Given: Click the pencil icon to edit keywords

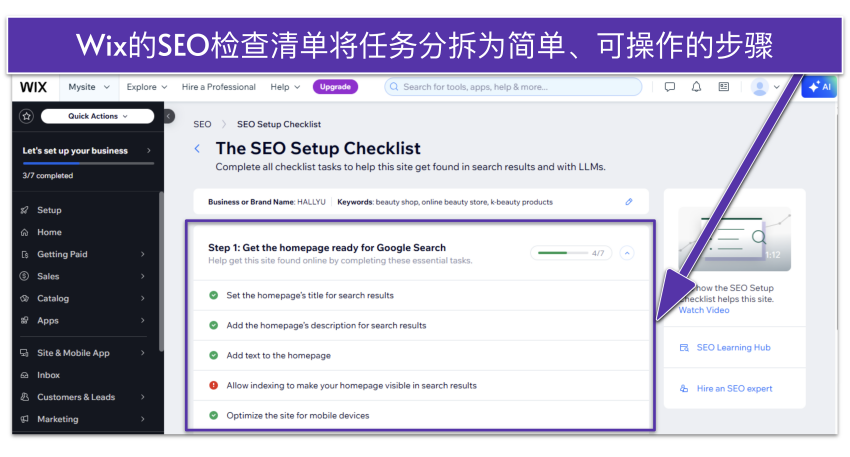Looking at the screenshot, I should click(629, 202).
